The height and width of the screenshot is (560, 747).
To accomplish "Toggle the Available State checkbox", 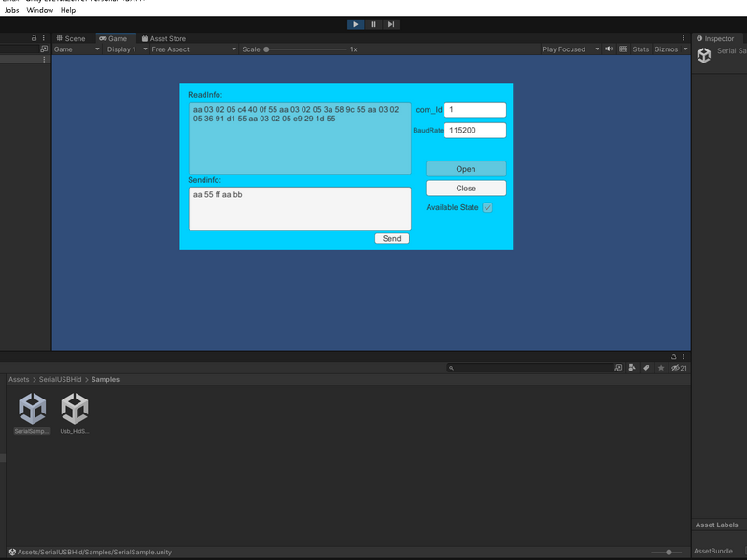I will point(487,207).
